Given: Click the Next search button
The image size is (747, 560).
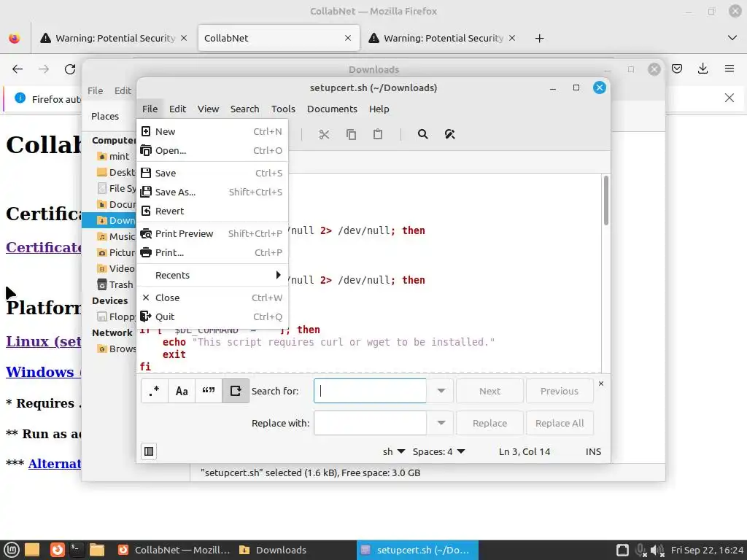Looking at the screenshot, I should coord(489,391).
